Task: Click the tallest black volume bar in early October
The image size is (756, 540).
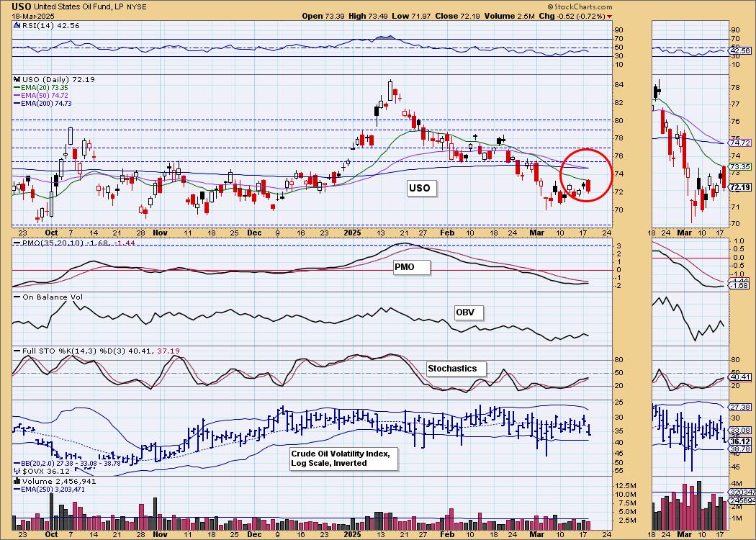Action: pyautogui.click(x=50, y=511)
